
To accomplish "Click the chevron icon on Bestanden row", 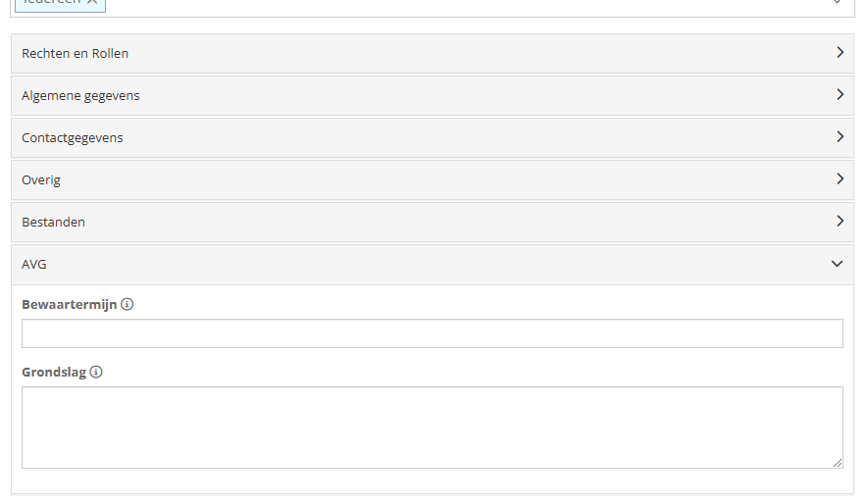I will tap(840, 222).
